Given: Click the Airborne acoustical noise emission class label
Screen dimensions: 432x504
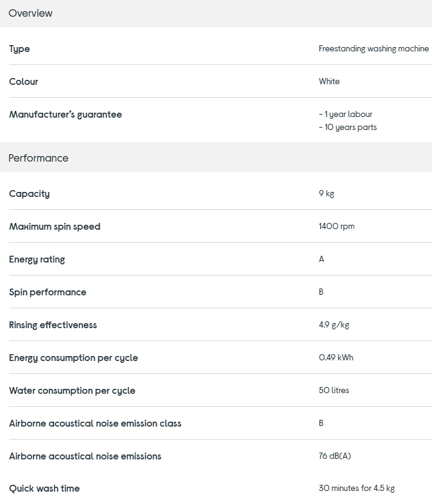Looking at the screenshot, I should (95, 424).
